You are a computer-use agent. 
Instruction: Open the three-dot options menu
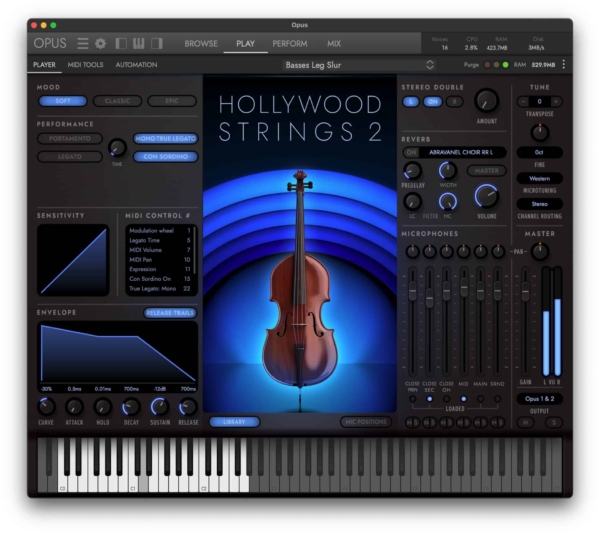[x=564, y=65]
